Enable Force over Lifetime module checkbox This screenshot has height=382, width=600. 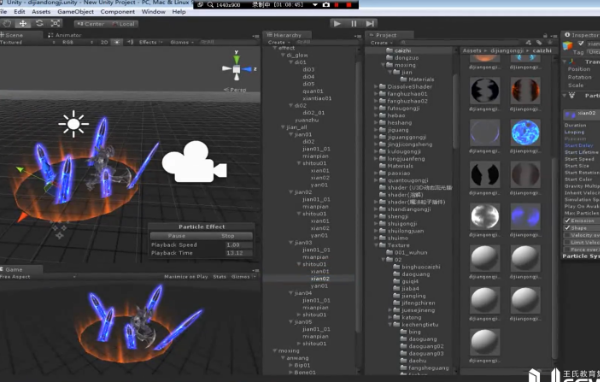point(567,249)
